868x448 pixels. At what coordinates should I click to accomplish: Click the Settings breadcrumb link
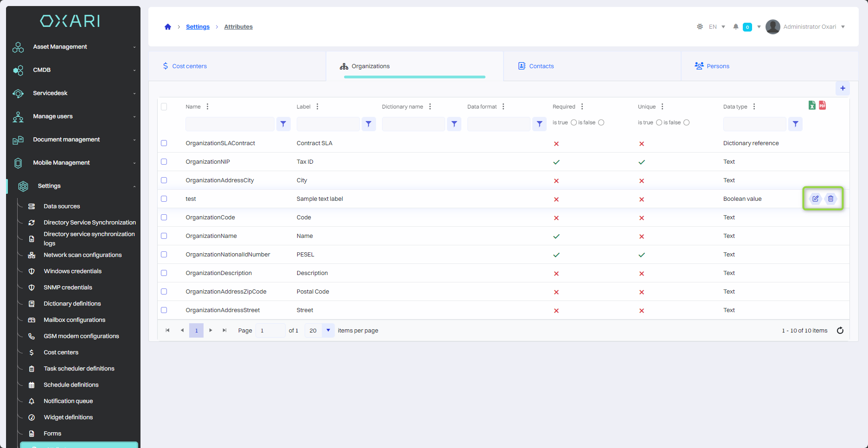(x=198, y=27)
